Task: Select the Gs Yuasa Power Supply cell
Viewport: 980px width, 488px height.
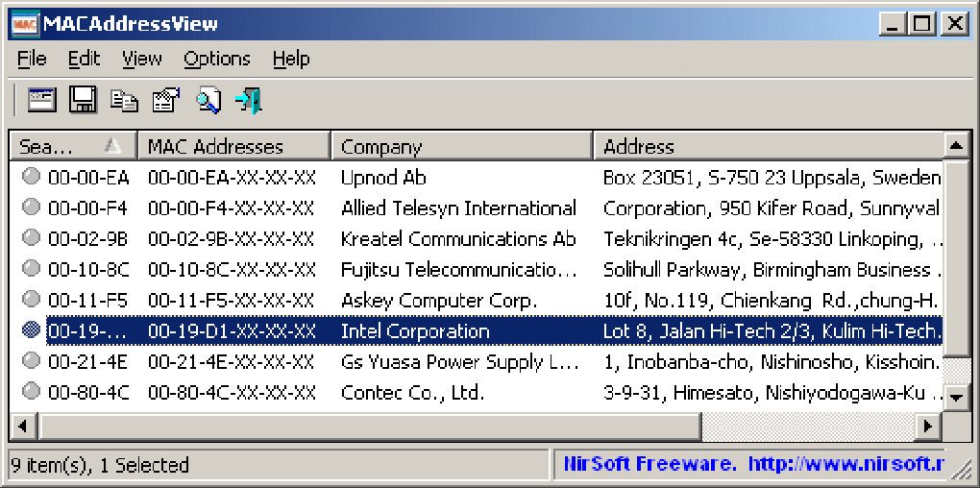Action: point(462,361)
